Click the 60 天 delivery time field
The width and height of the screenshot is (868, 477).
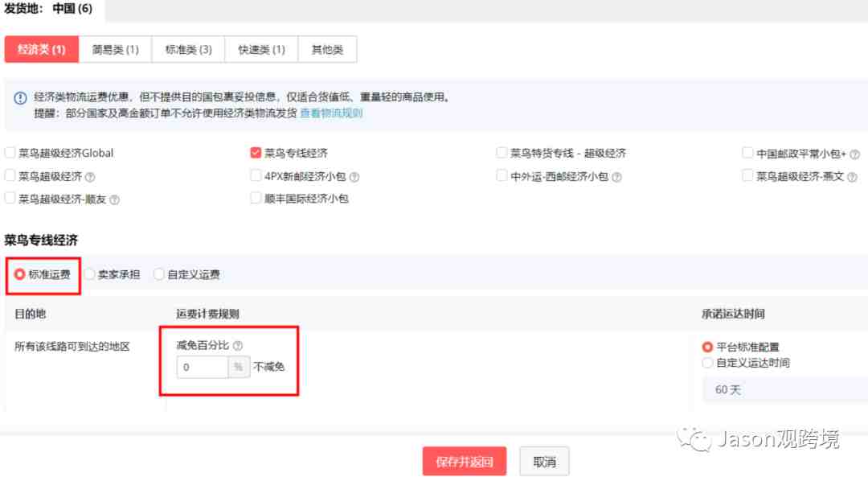click(785, 390)
